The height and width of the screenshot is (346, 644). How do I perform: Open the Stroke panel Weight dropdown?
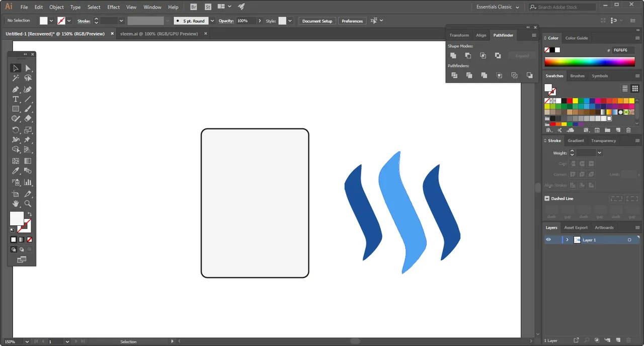point(599,152)
